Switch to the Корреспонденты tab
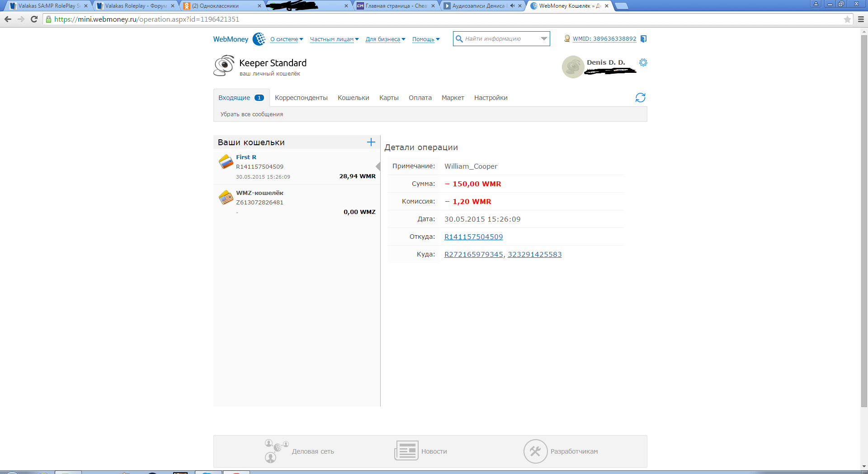This screenshot has height=474, width=868. pos(301,98)
